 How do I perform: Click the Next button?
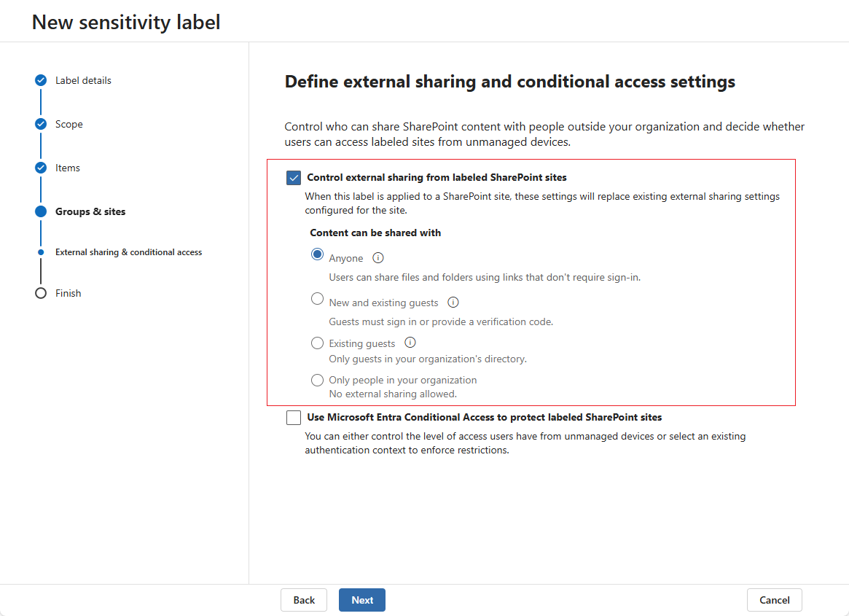pos(361,599)
